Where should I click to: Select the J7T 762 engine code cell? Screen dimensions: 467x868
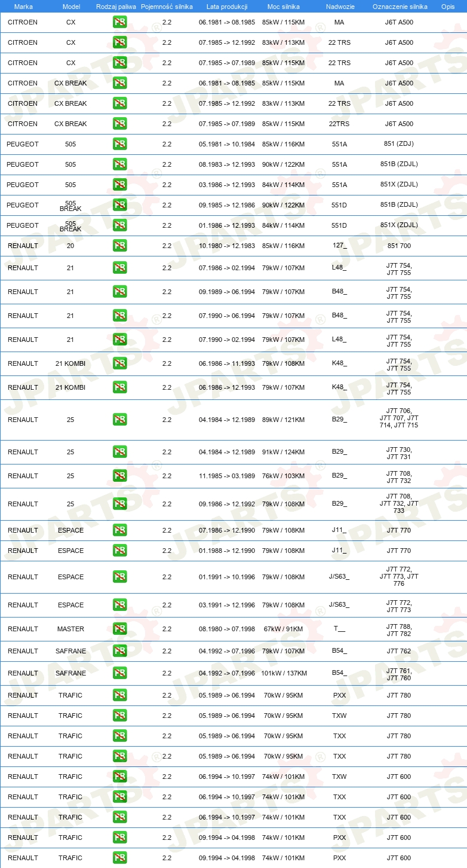(399, 651)
